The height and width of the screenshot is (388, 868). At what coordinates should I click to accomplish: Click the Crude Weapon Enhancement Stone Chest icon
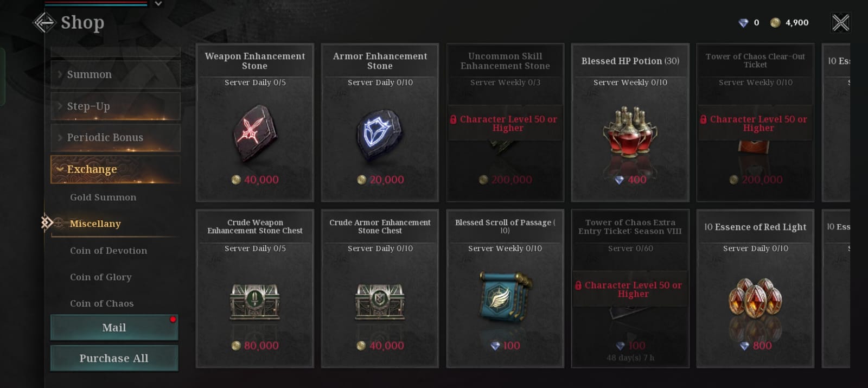(254, 301)
